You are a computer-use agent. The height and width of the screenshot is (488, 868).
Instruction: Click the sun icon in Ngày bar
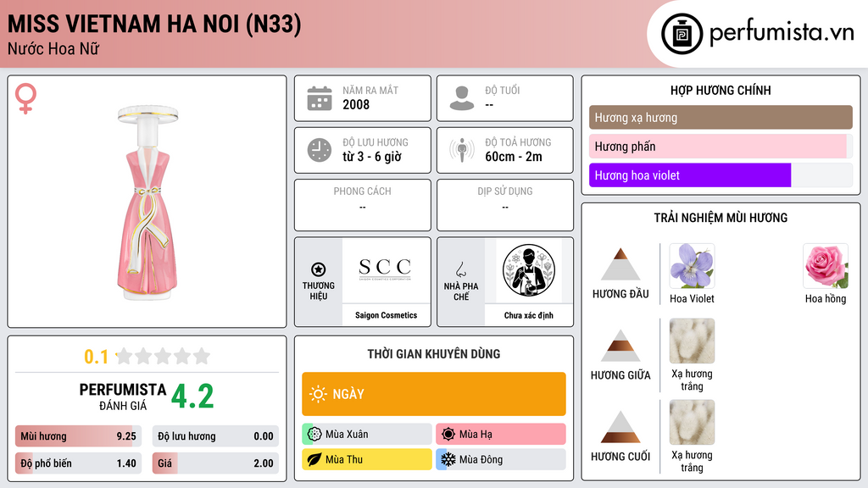pos(318,394)
